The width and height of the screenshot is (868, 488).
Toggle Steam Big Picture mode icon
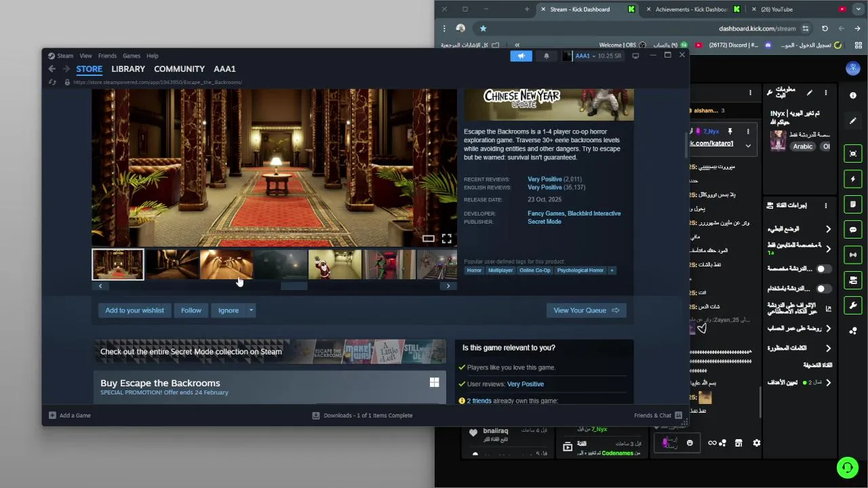click(x=635, y=56)
